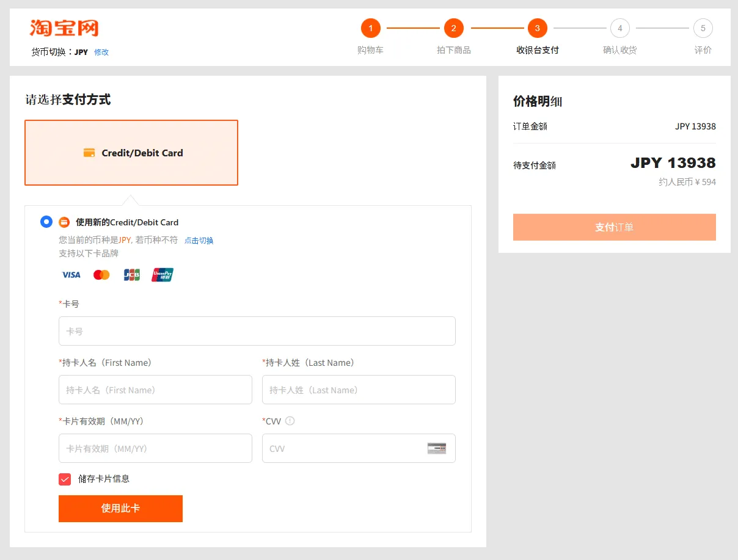Click the 点击切换 currency switch link
Image resolution: width=738 pixels, height=560 pixels.
click(x=199, y=241)
